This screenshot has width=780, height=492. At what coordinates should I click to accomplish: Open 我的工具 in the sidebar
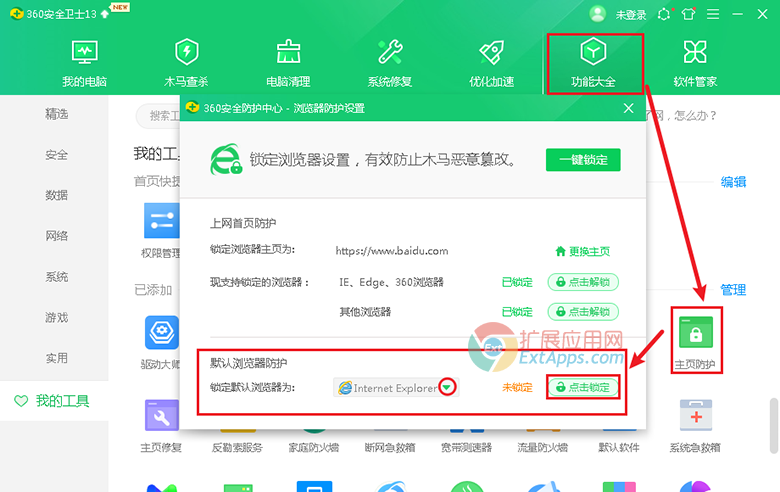pyautogui.click(x=54, y=401)
